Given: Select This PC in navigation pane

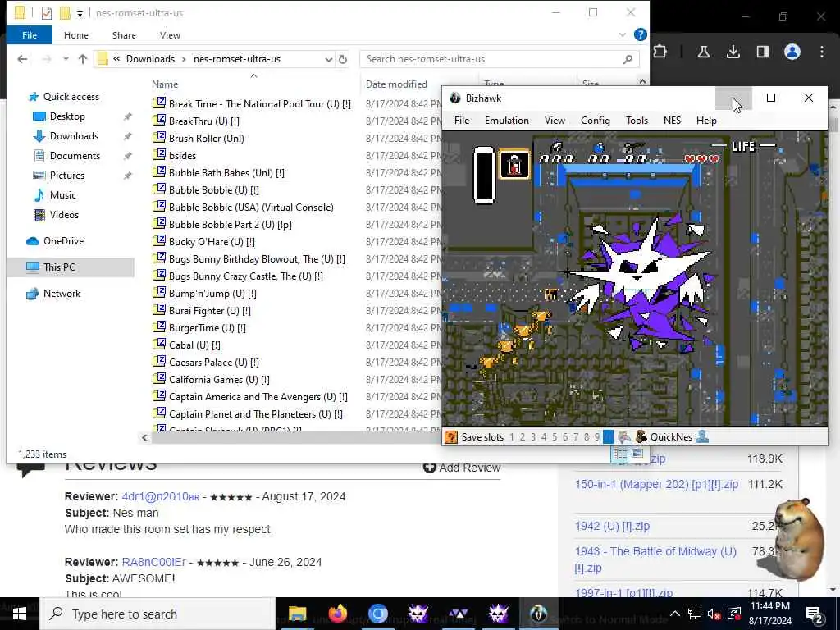Looking at the screenshot, I should [x=59, y=267].
